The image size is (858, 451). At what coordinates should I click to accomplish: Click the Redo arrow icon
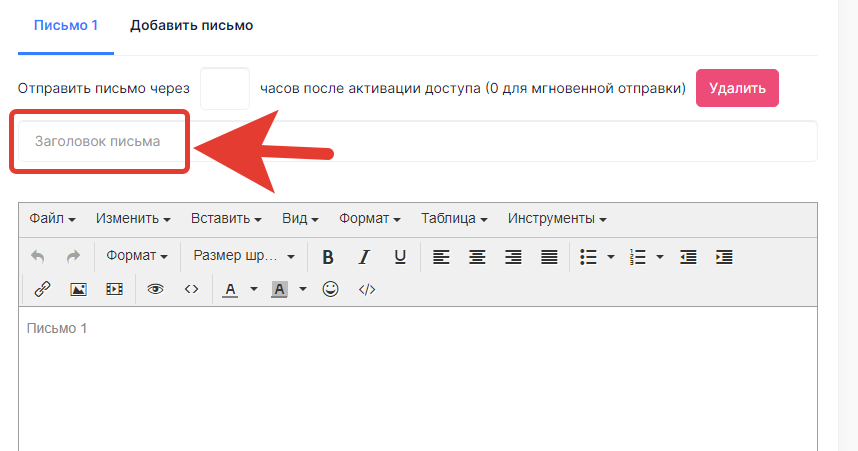pos(73,256)
